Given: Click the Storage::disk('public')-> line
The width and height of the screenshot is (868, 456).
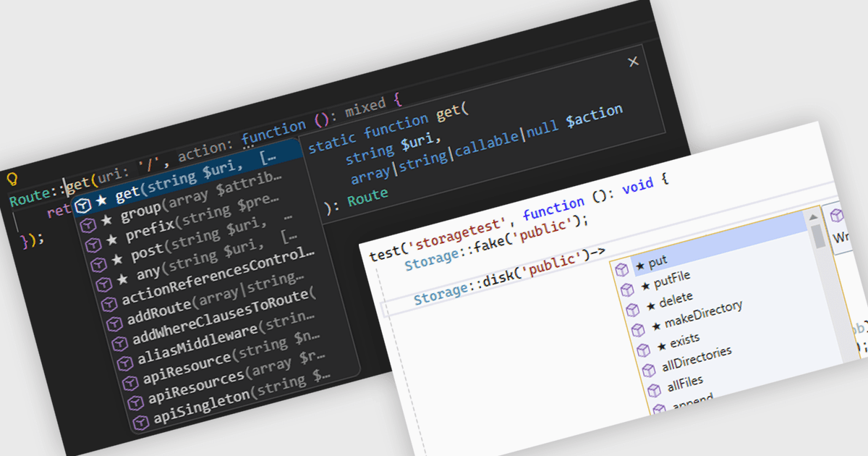Looking at the screenshot, I should (509, 275).
